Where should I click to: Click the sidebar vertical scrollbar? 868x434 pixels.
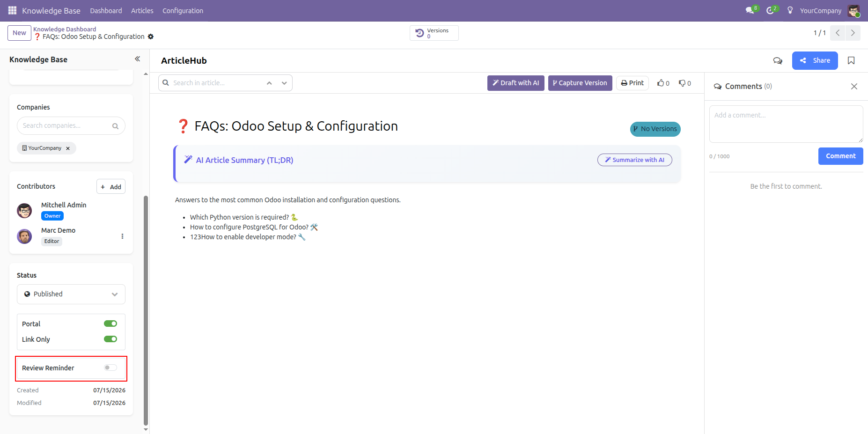146,310
